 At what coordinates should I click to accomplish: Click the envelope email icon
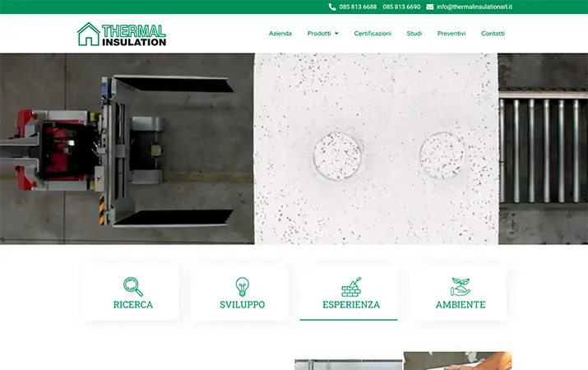430,7
